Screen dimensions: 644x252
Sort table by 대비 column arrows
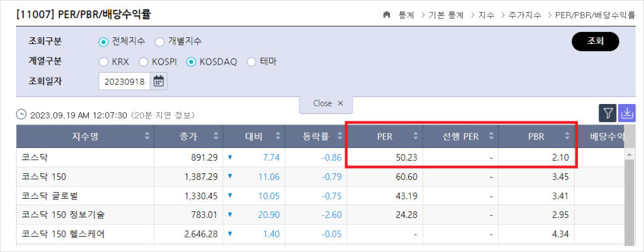click(278, 137)
